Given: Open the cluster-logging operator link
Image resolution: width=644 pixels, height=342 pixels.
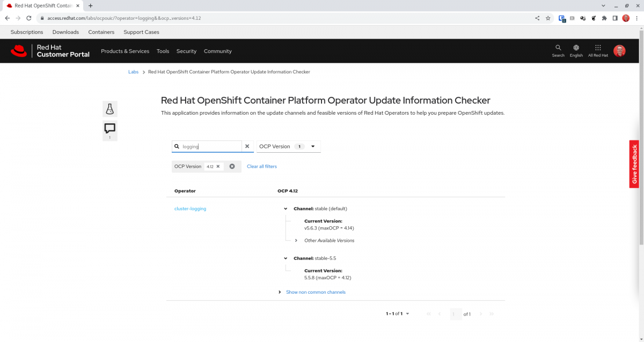Looking at the screenshot, I should pos(190,209).
